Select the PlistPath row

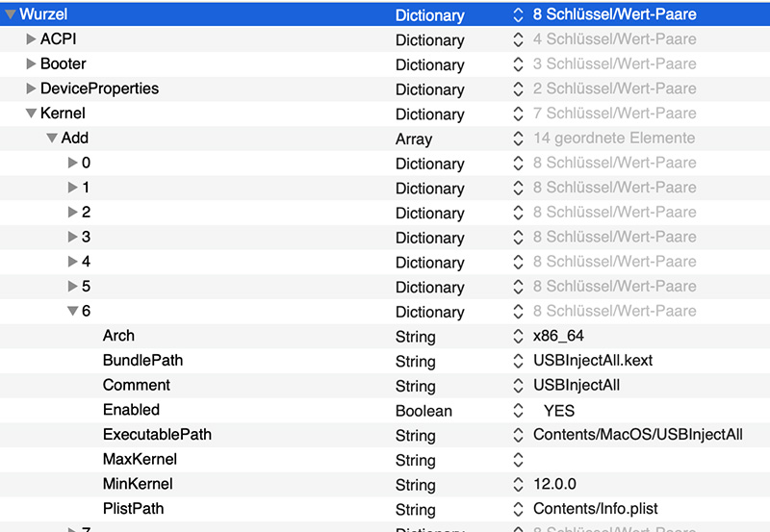[x=133, y=509]
